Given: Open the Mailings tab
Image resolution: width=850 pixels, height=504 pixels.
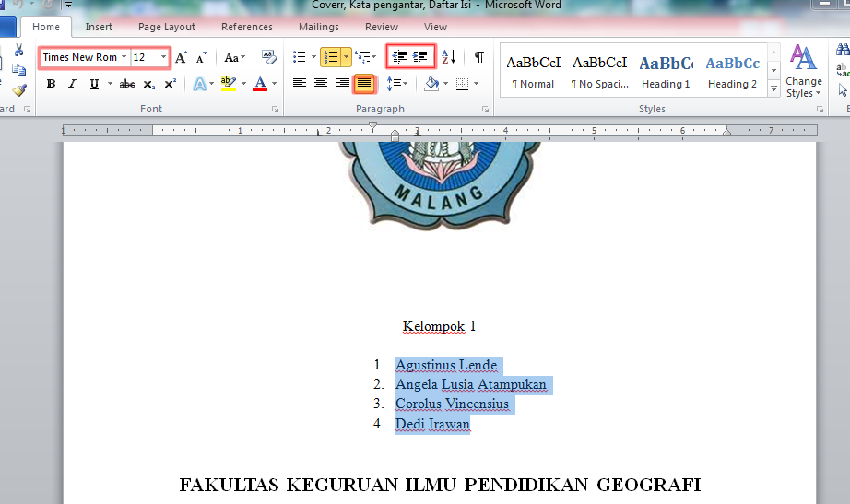Looking at the screenshot, I should [319, 27].
